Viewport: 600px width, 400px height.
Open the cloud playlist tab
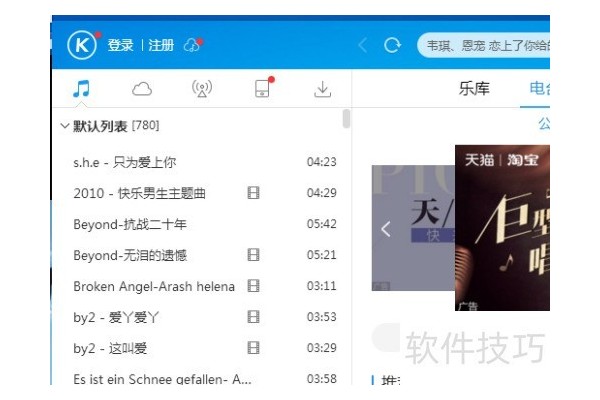pos(142,89)
